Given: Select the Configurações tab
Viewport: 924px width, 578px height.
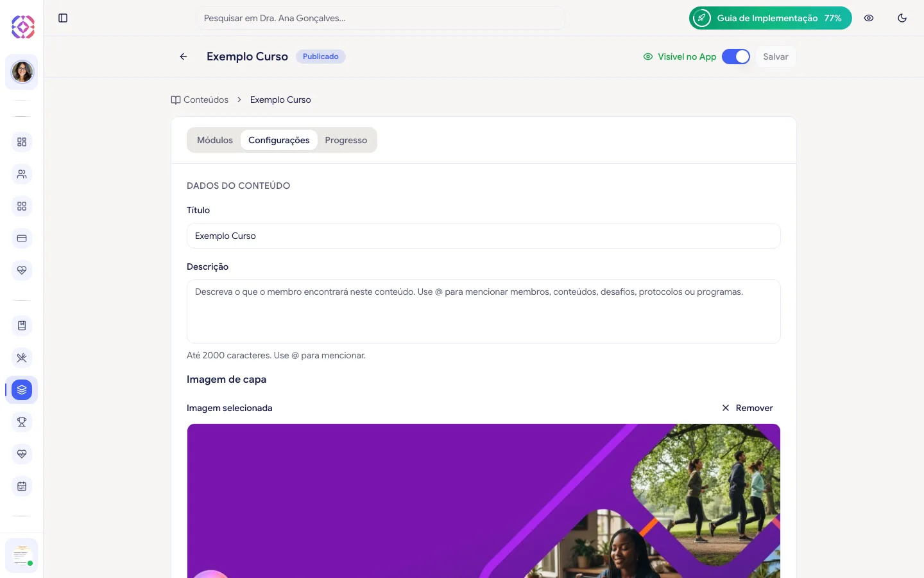Looking at the screenshot, I should [x=279, y=140].
